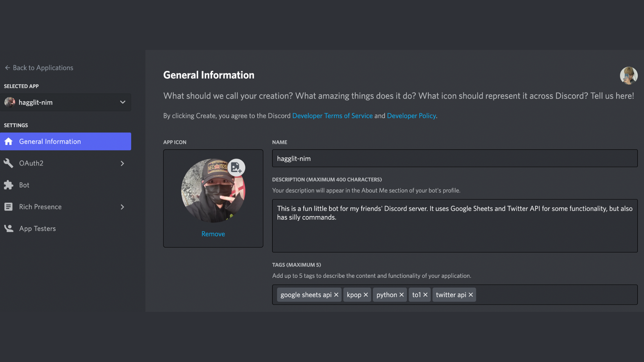Click the Back to Applications arrow icon
Image resolution: width=644 pixels, height=362 pixels.
point(7,68)
